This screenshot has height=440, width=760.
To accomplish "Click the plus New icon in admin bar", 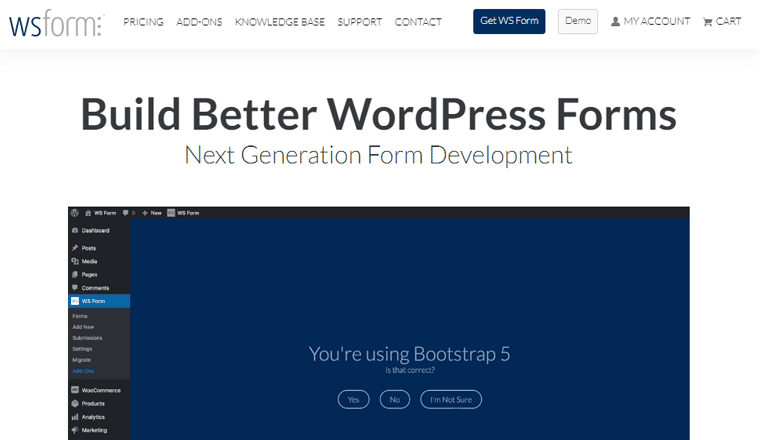I will [x=144, y=213].
